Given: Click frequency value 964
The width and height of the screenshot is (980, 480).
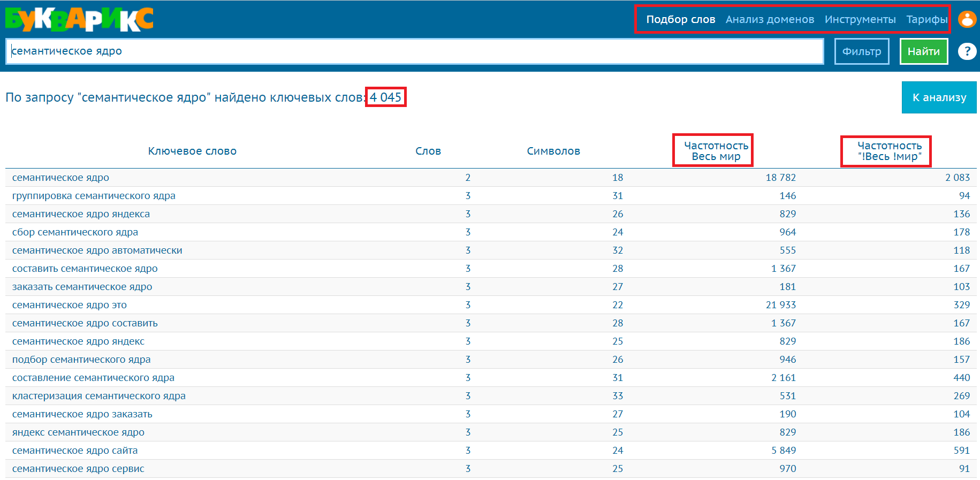Looking at the screenshot, I should (x=788, y=232).
